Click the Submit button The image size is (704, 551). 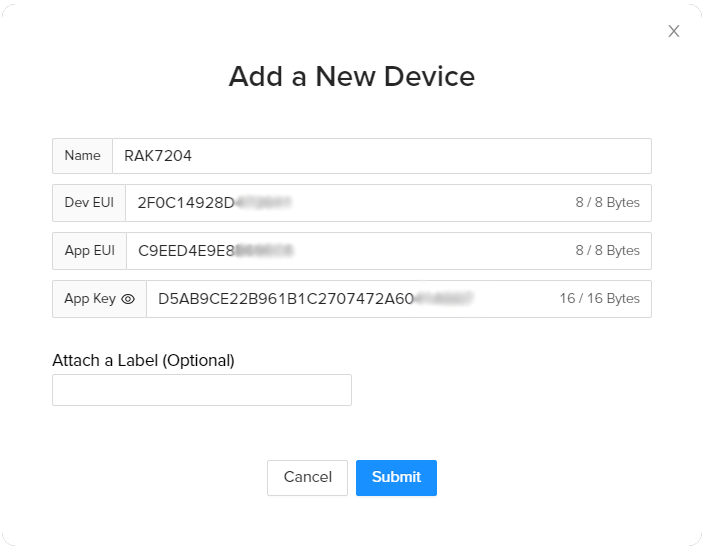click(396, 478)
